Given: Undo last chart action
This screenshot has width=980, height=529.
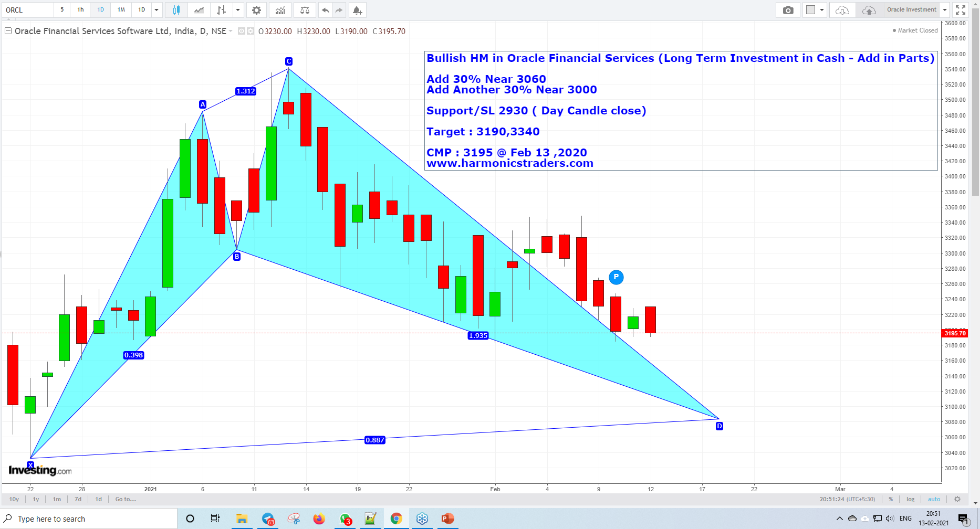Looking at the screenshot, I should (326, 10).
